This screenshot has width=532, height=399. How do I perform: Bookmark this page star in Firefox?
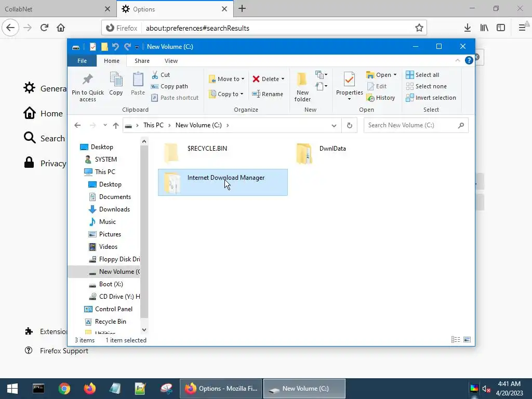pyautogui.click(x=419, y=28)
